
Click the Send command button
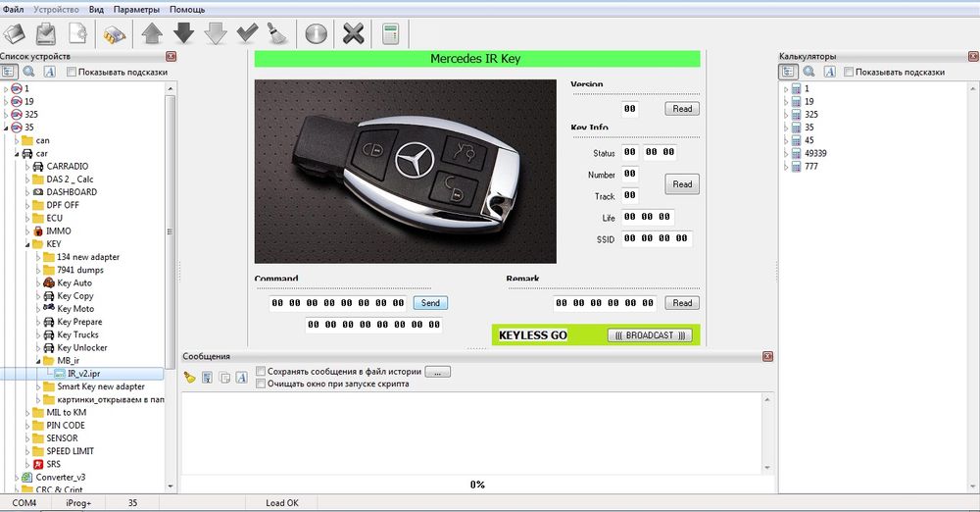pyautogui.click(x=430, y=303)
